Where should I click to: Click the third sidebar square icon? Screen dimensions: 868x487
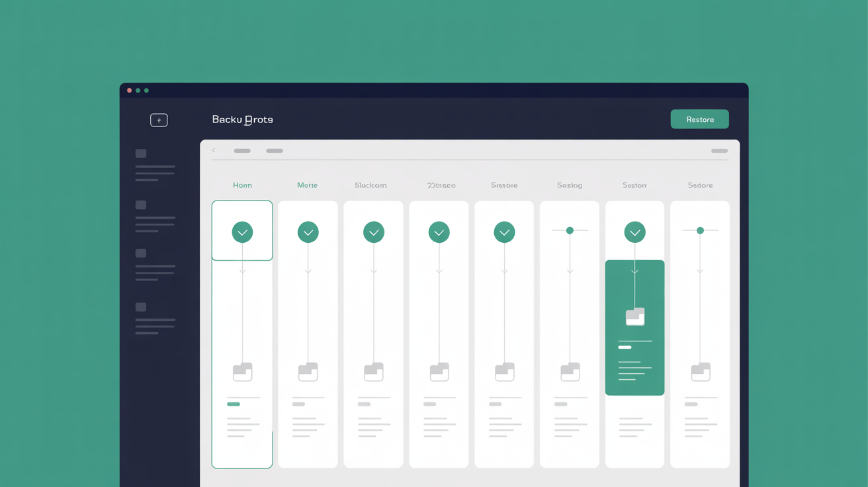point(141,253)
